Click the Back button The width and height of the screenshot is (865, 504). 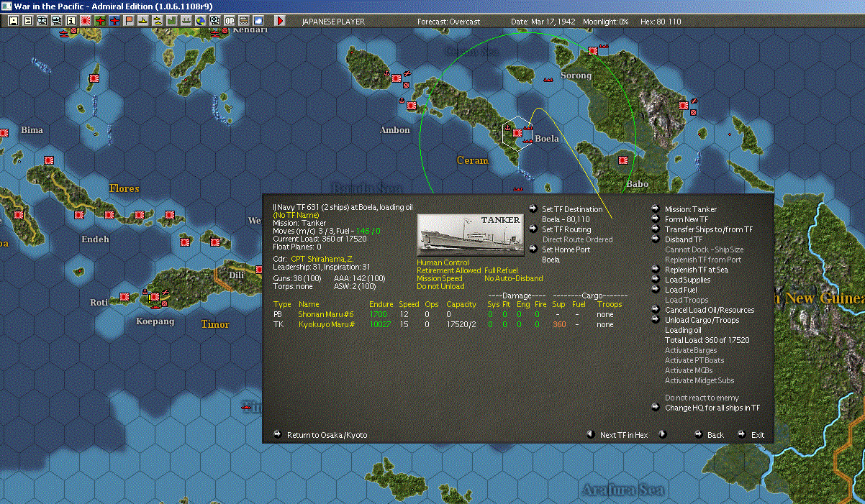[715, 435]
